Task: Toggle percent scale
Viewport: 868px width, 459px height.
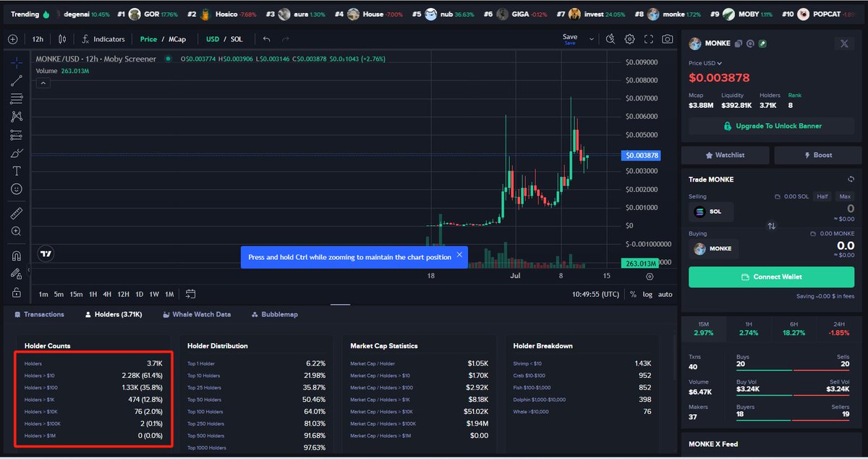Action: pos(633,294)
